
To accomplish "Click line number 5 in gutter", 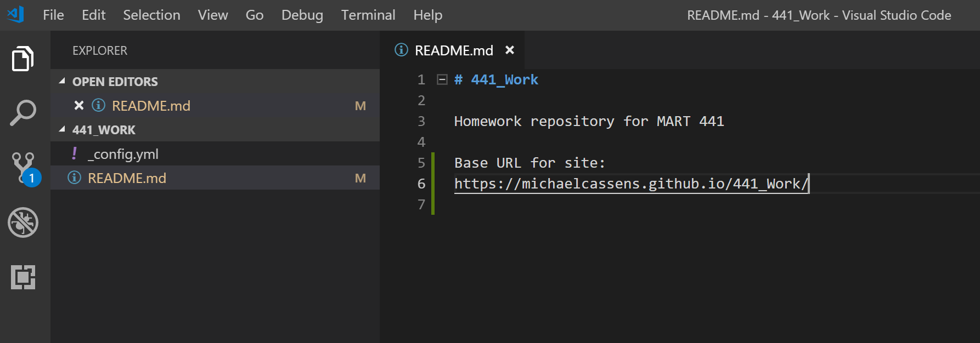I will point(421,163).
